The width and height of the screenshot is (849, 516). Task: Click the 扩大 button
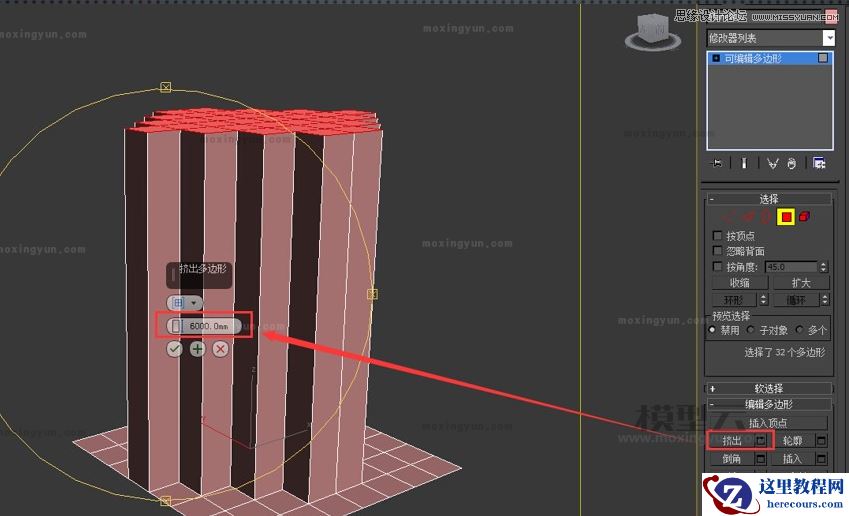click(x=801, y=283)
